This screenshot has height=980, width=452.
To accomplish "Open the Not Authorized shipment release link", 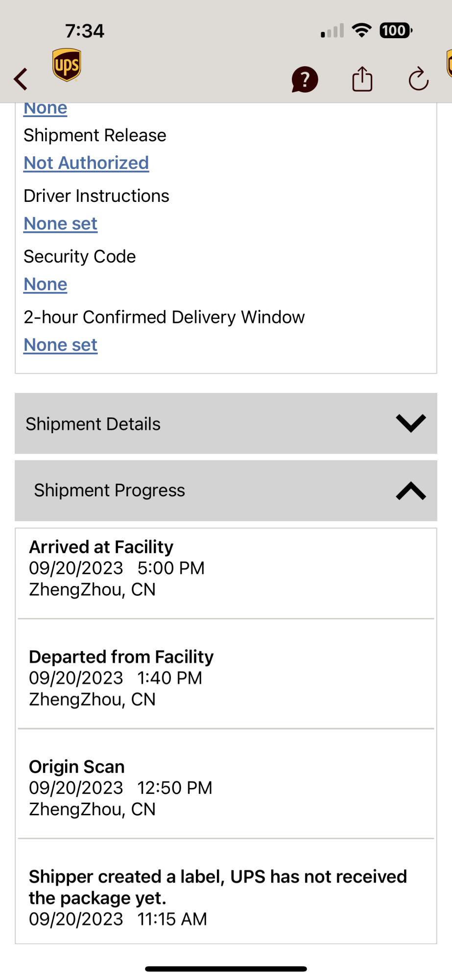I will click(86, 163).
